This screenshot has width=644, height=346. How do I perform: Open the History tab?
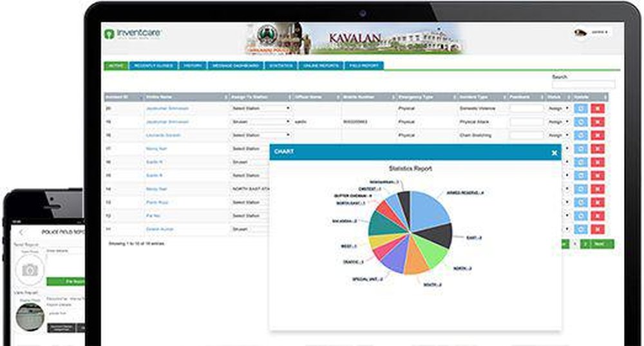[x=193, y=66]
